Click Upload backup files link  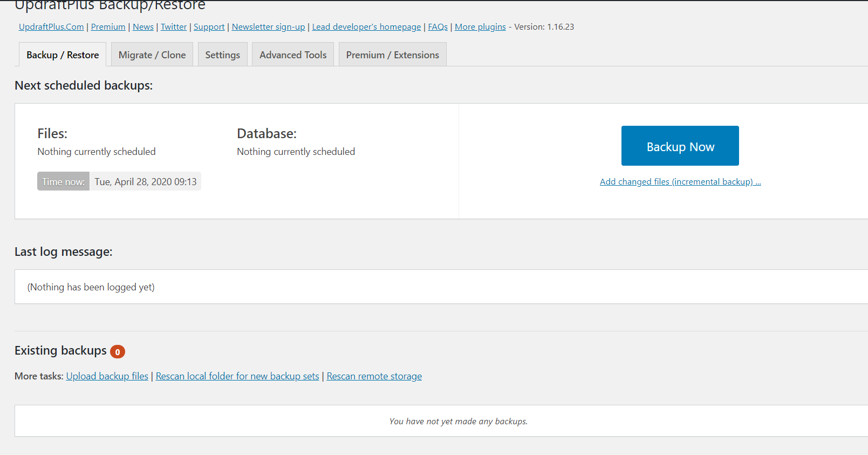[x=107, y=376]
